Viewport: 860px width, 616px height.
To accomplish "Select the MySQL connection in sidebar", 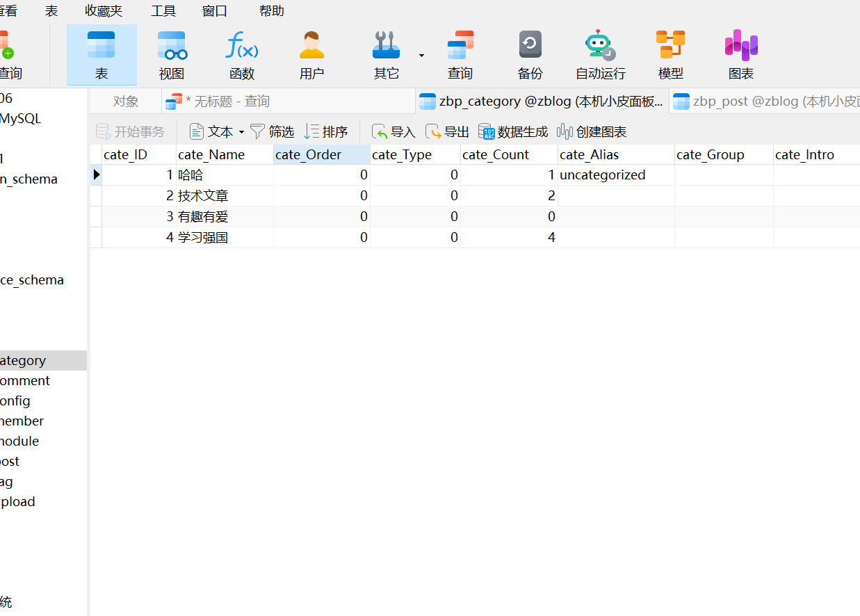I will point(21,118).
